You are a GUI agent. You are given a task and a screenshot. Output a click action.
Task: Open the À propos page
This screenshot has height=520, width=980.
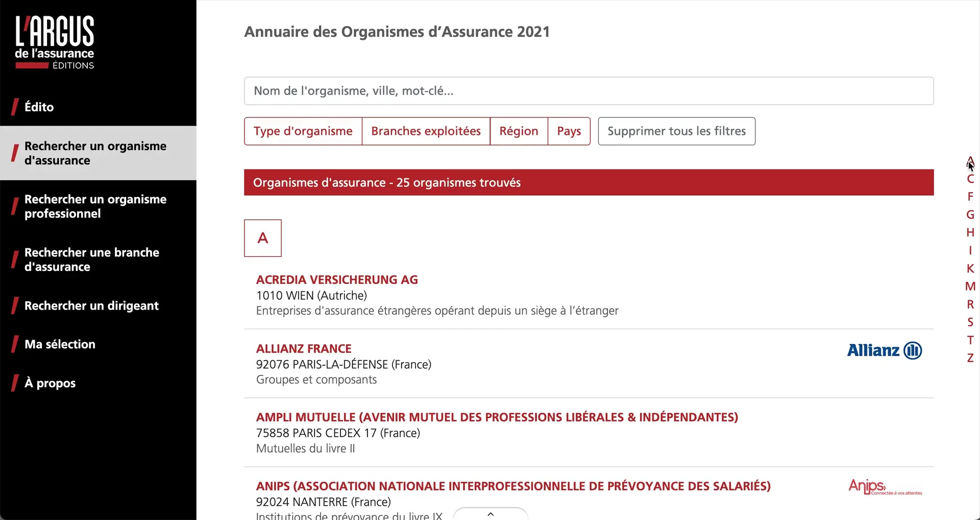tap(50, 383)
